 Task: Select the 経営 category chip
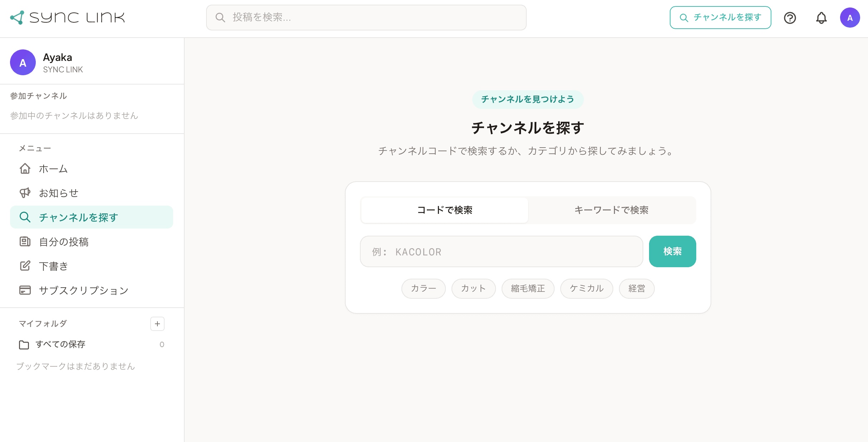[637, 288]
